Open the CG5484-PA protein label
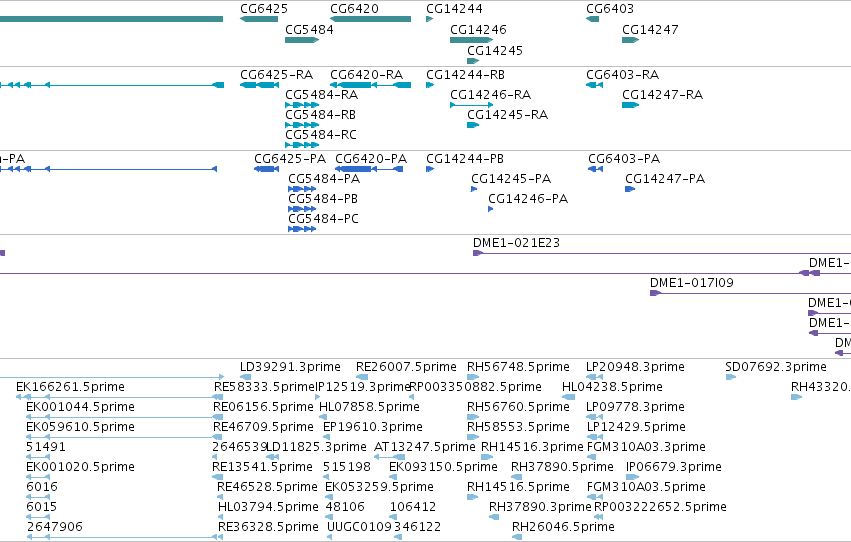The image size is (851, 542). coord(324,179)
